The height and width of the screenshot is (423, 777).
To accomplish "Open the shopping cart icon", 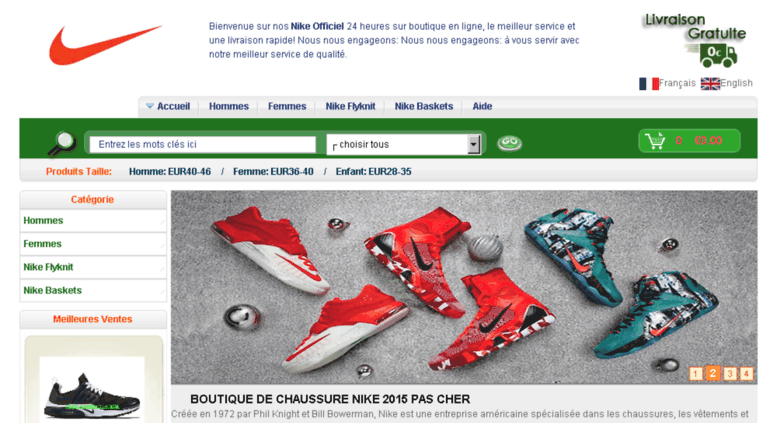I will pyautogui.click(x=656, y=140).
